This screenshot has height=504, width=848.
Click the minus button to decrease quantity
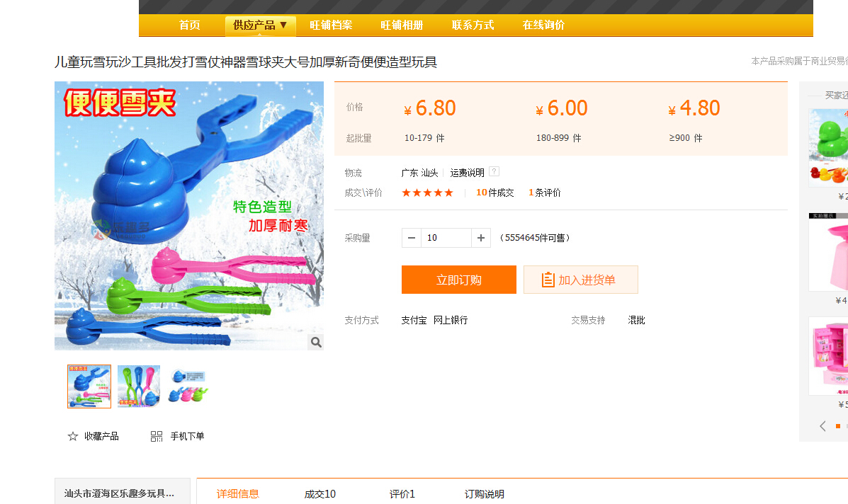[x=412, y=238]
